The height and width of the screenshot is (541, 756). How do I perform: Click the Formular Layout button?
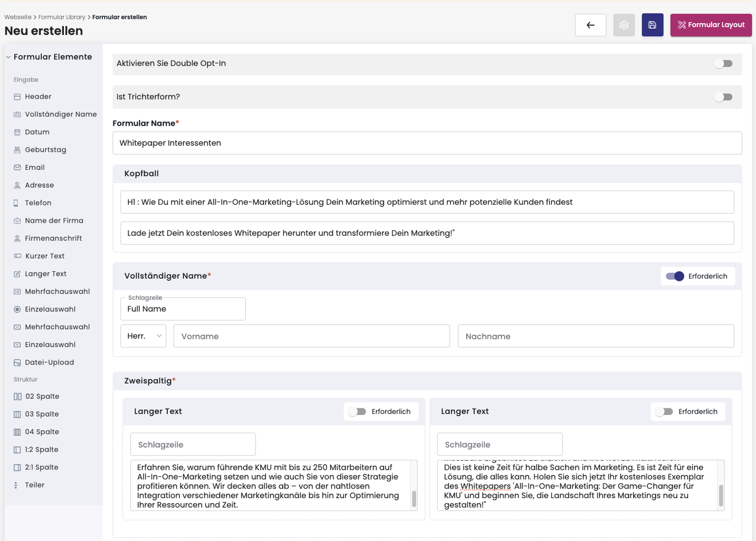click(711, 25)
